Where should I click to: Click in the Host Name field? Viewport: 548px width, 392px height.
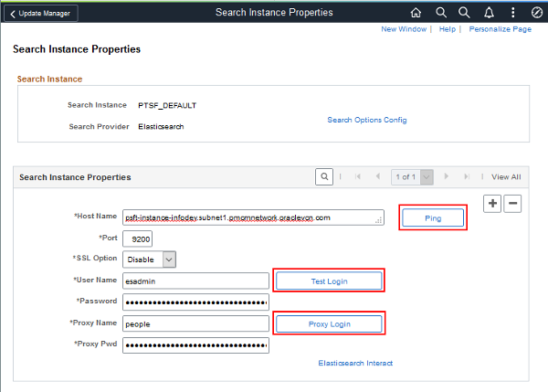[253, 217]
